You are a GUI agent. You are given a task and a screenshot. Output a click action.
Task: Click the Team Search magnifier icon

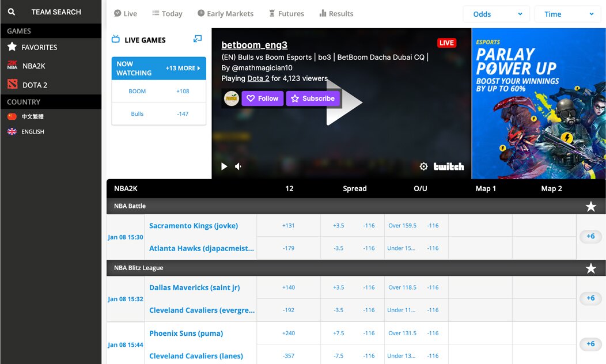click(x=12, y=12)
